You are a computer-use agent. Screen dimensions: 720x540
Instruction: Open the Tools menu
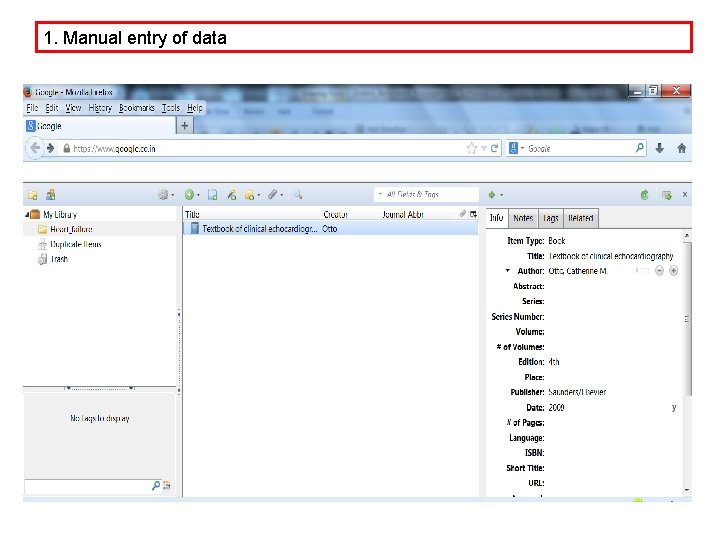click(170, 108)
